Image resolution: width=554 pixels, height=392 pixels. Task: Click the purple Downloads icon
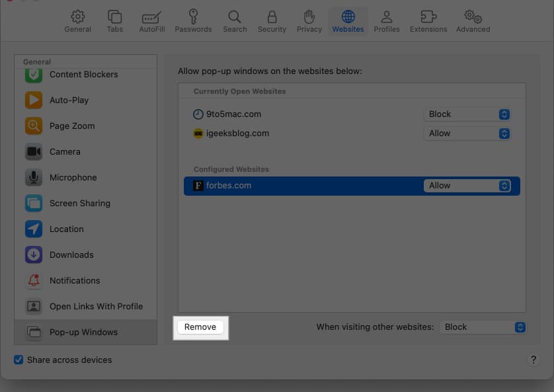click(34, 255)
